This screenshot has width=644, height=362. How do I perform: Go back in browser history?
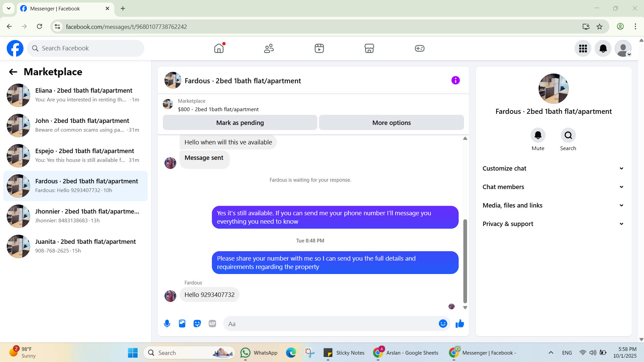pos(9,27)
